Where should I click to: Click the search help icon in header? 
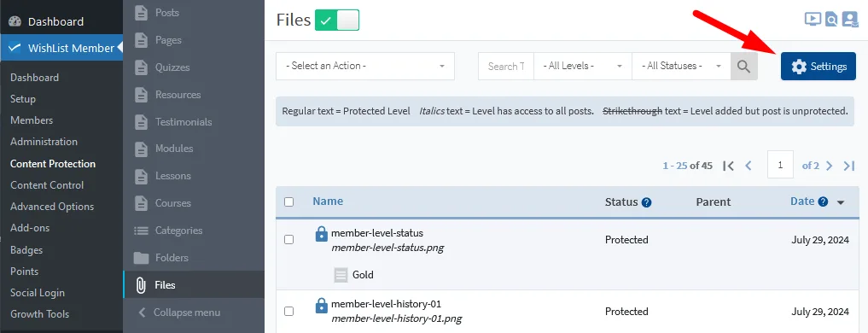click(x=831, y=20)
